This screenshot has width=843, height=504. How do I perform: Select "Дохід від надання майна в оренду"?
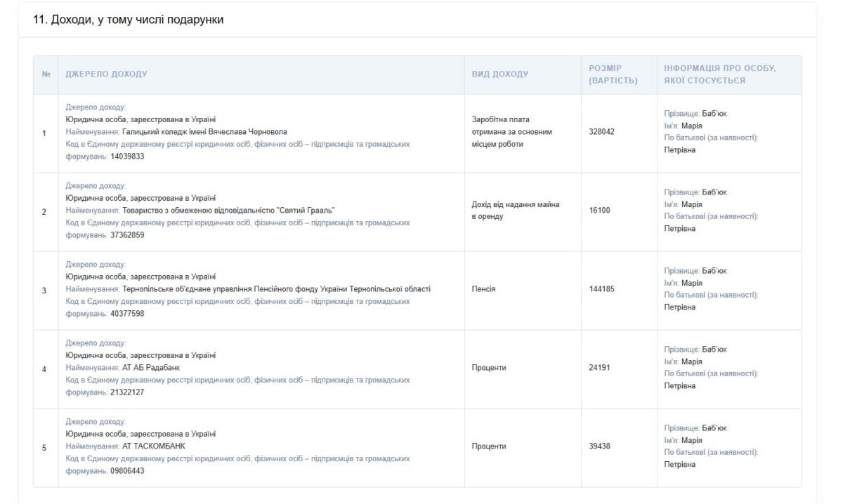(x=516, y=210)
